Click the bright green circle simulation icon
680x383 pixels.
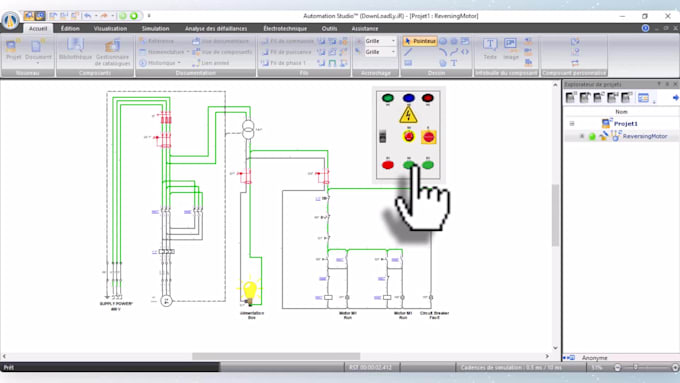(134, 16)
